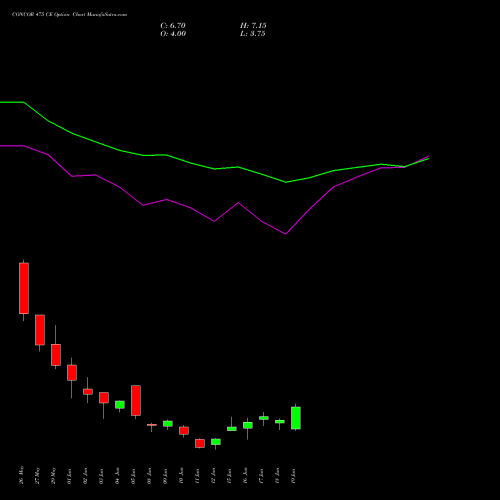Select the tall red candle above 05 Jun
The image size is (500, 500).
tap(136, 401)
